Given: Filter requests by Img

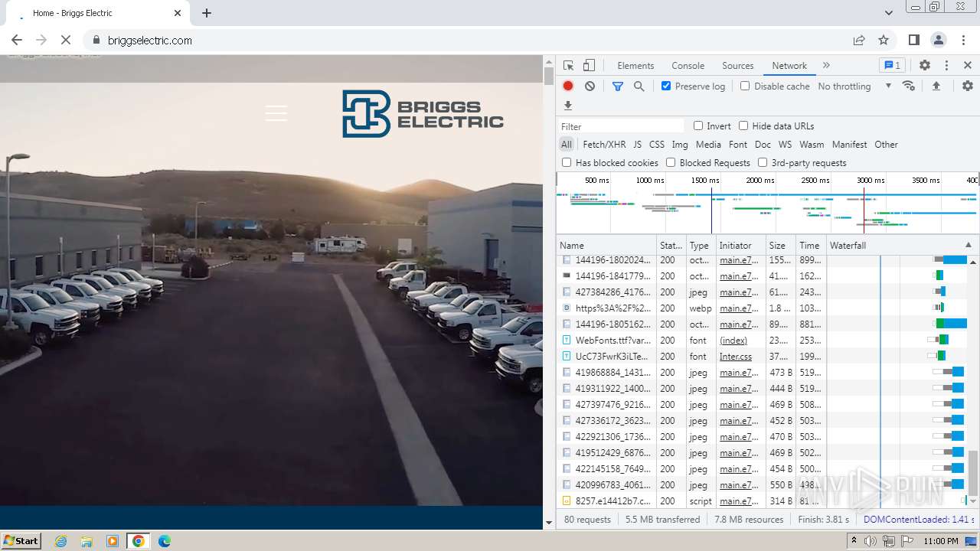Looking at the screenshot, I should point(680,145).
